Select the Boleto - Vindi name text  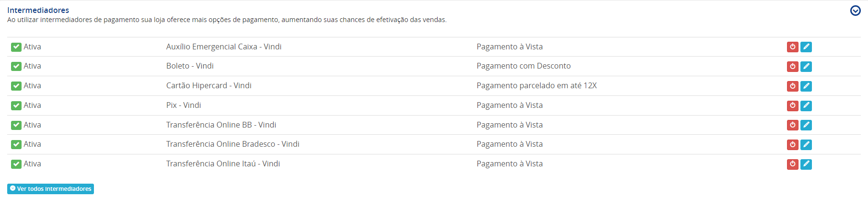(x=190, y=66)
